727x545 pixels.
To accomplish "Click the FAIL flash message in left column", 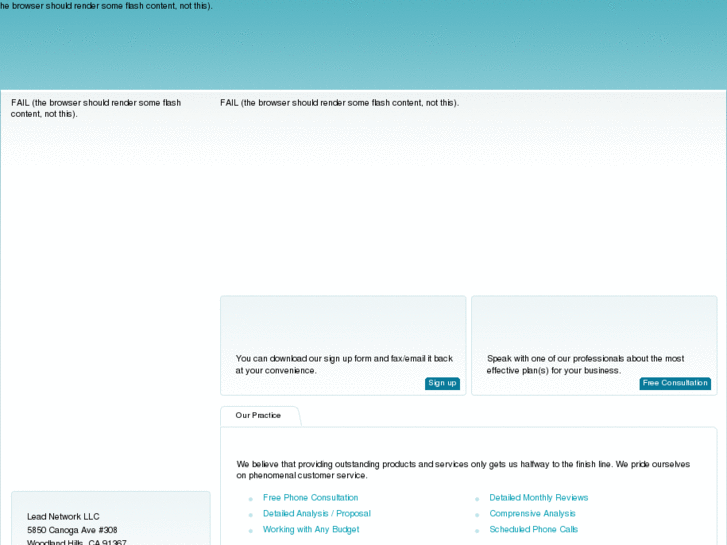I will tap(96, 109).
